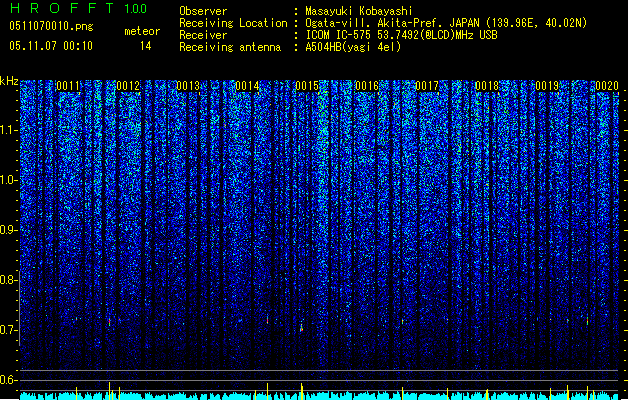Select the Ogata-vill. Akita-Pref. JAPAN location text

[x=446, y=23]
